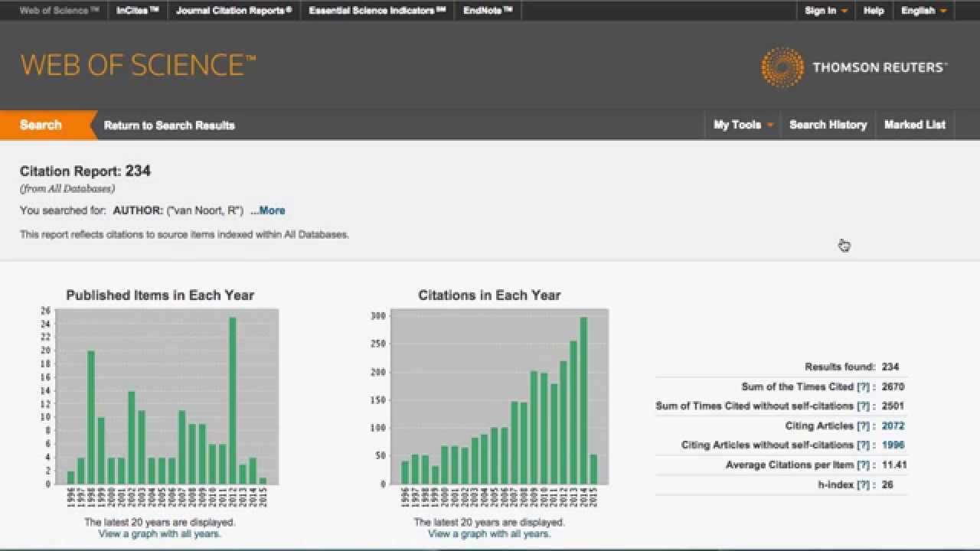Image resolution: width=980 pixels, height=551 pixels.
Task: Select the without self-citations value 2501
Action: click(893, 406)
